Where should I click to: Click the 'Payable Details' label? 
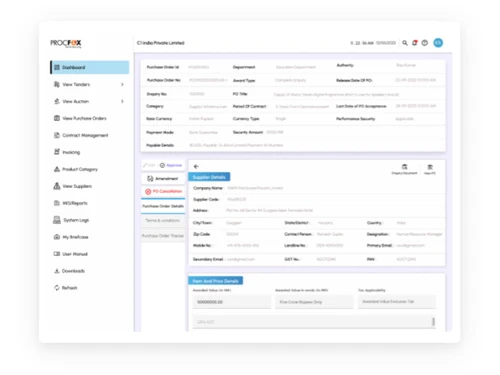pos(160,145)
